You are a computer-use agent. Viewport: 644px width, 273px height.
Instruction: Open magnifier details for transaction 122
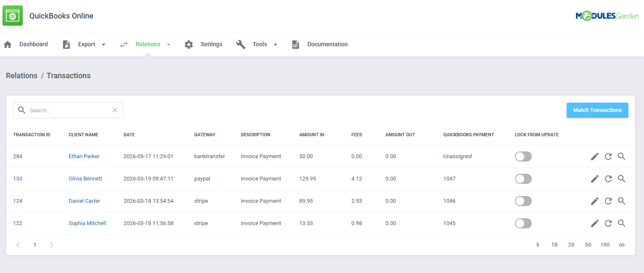click(622, 223)
